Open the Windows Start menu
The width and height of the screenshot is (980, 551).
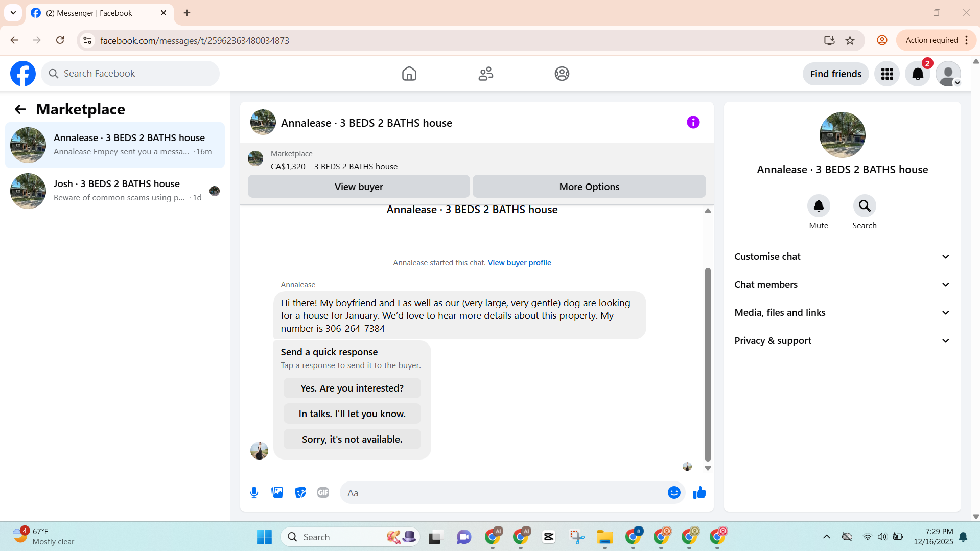click(x=264, y=537)
